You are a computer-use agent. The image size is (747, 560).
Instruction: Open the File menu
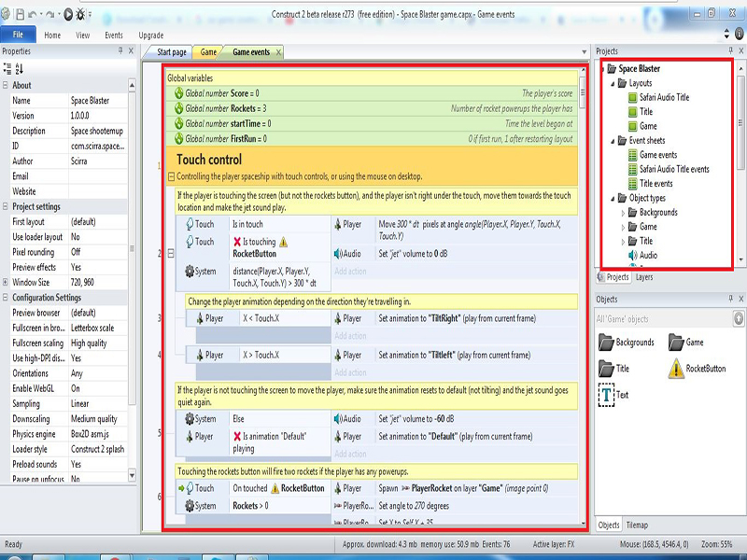pyautogui.click(x=18, y=35)
